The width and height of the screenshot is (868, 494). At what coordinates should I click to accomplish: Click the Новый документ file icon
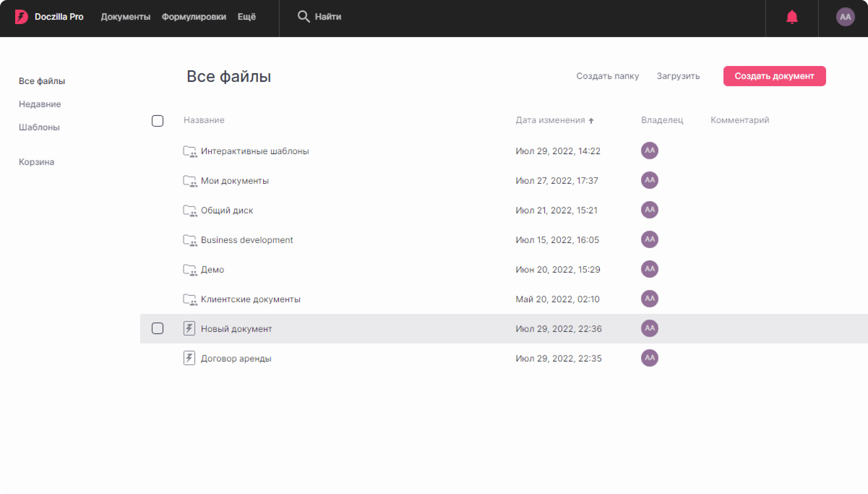189,328
